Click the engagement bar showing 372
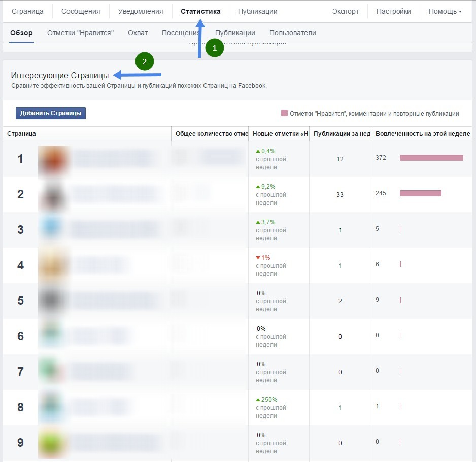The width and height of the screenshot is (476, 462). pos(431,158)
